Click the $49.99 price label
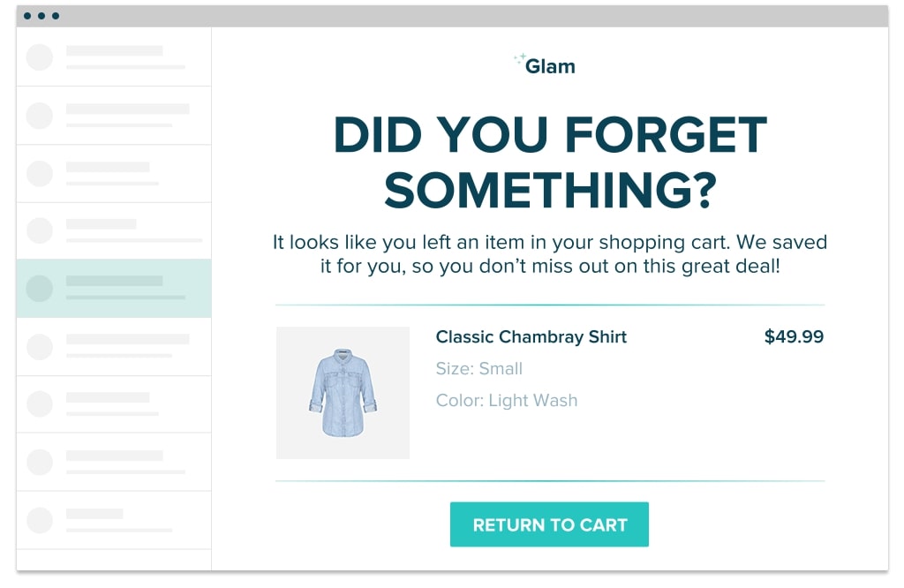 [793, 336]
